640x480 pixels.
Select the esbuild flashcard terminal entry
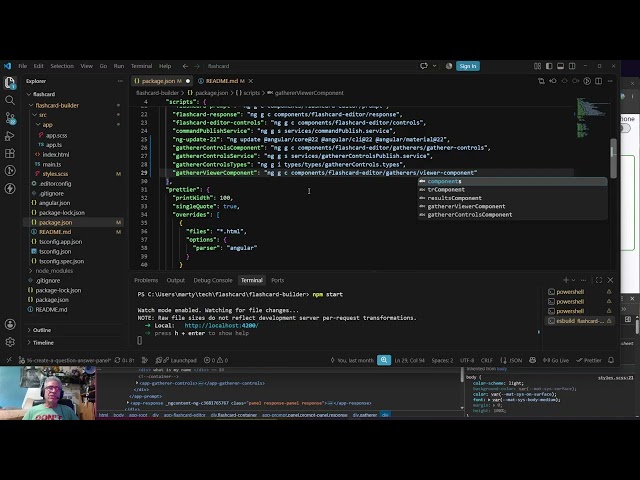pos(580,321)
